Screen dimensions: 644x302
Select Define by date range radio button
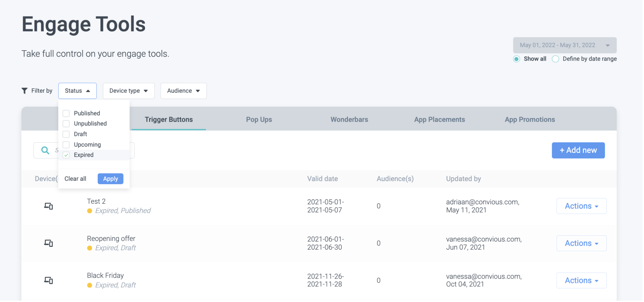click(x=555, y=59)
